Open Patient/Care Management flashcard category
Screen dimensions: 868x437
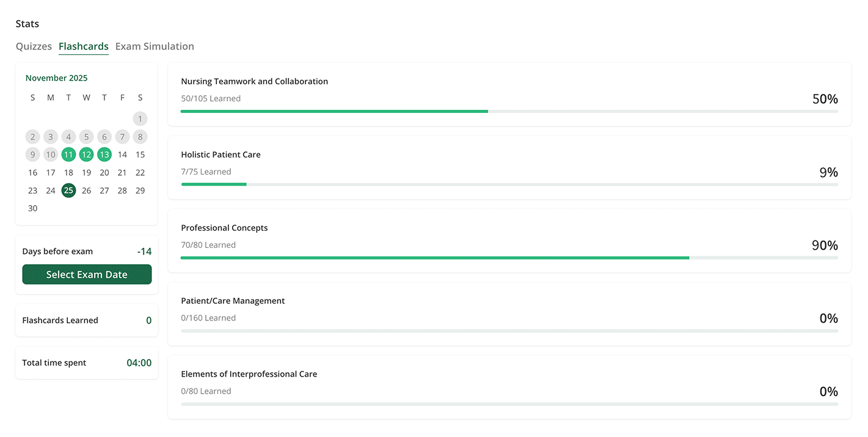(509, 314)
